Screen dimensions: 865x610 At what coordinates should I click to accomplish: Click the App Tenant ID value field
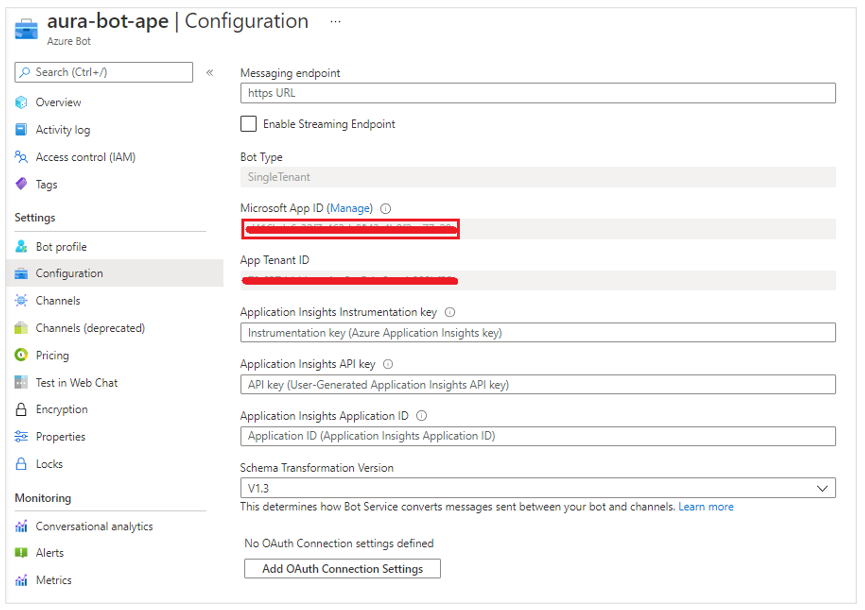[x=538, y=280]
